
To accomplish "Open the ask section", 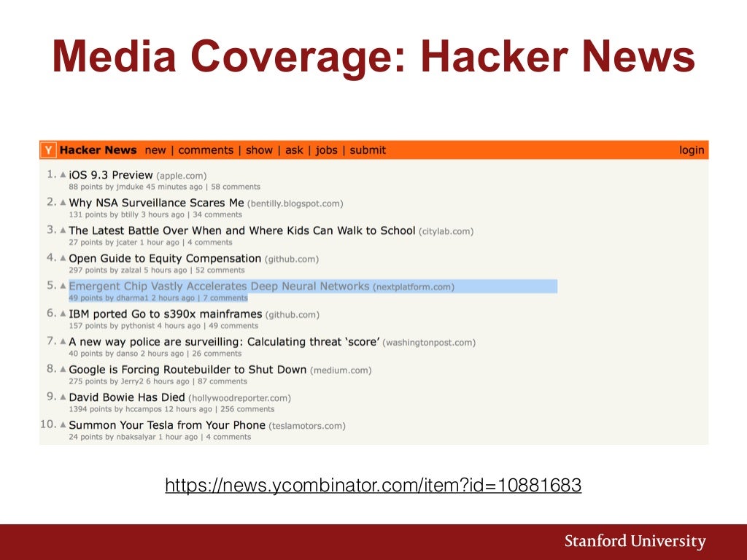I will click(294, 150).
